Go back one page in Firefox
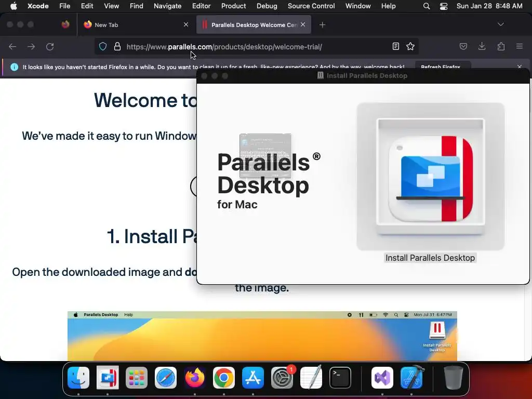 [12, 46]
